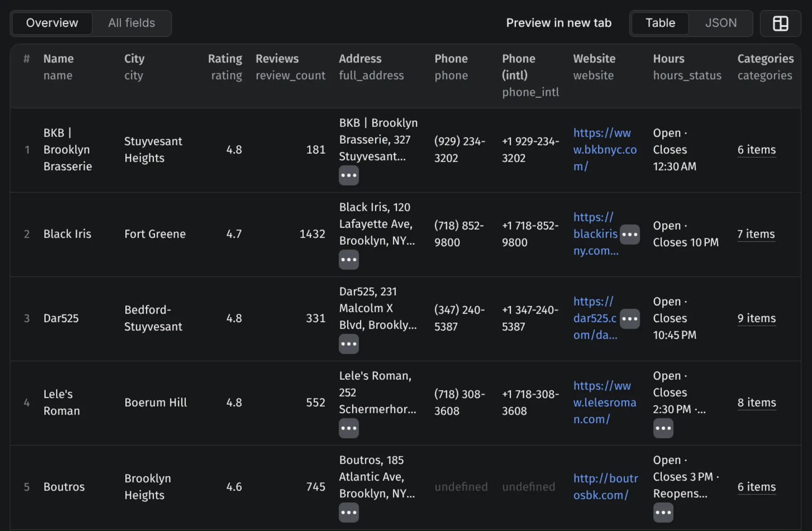
Task: Click the 1432 review count cell
Action: (x=312, y=234)
